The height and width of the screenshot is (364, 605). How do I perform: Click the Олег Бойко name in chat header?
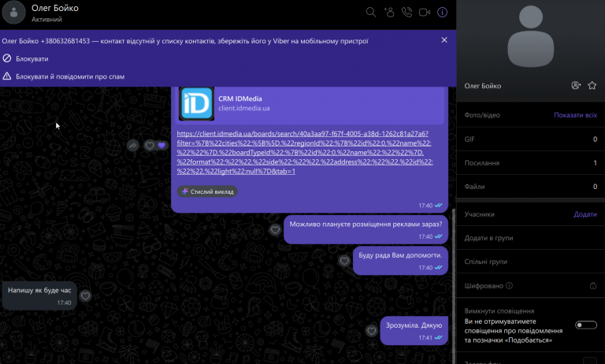coord(55,8)
